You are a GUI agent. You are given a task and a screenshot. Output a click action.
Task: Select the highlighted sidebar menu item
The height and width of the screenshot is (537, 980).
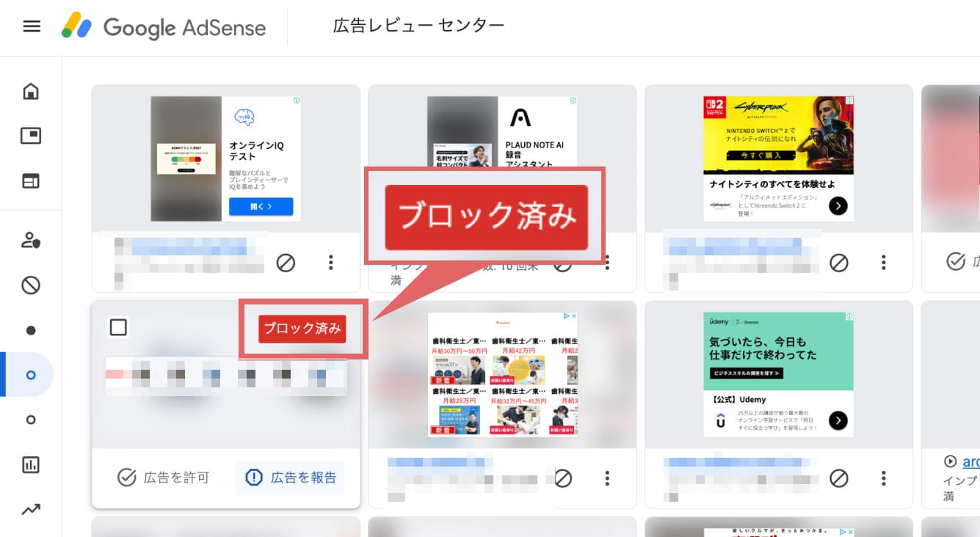point(31,375)
